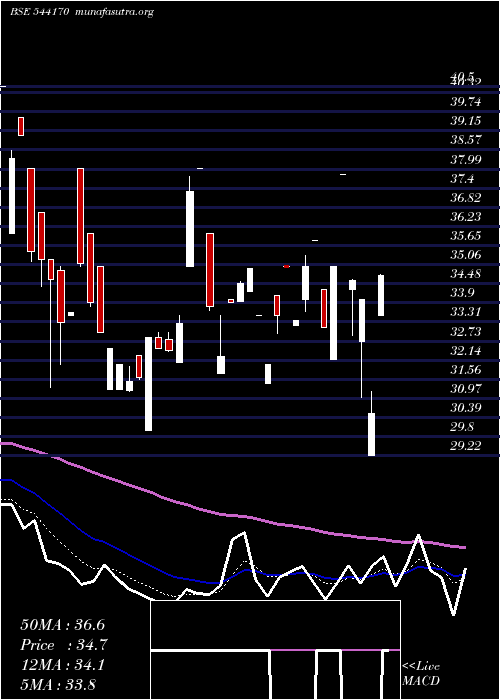The image size is (500, 700).
Task: Click the 29.8 price axis label
Action: click(x=462, y=427)
